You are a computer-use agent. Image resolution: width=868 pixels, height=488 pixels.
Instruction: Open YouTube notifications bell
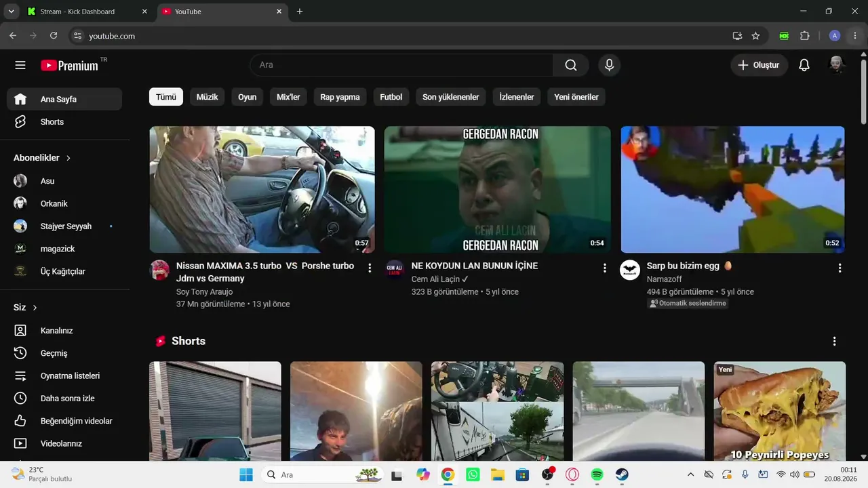point(804,65)
